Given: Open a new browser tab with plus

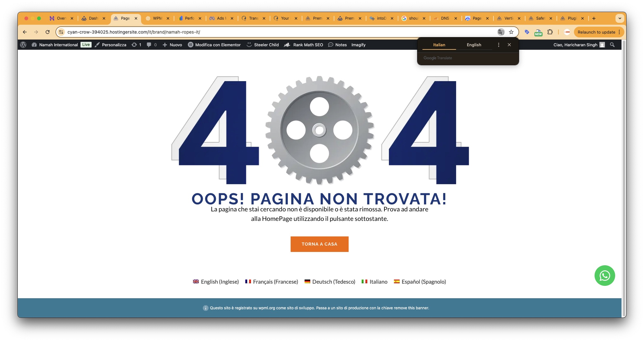Looking at the screenshot, I should [x=594, y=18].
